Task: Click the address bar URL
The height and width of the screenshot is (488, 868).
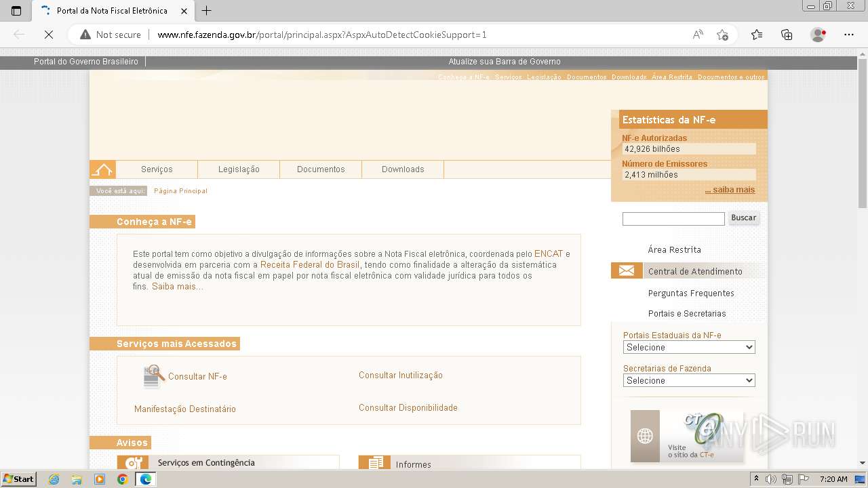Action: click(322, 35)
